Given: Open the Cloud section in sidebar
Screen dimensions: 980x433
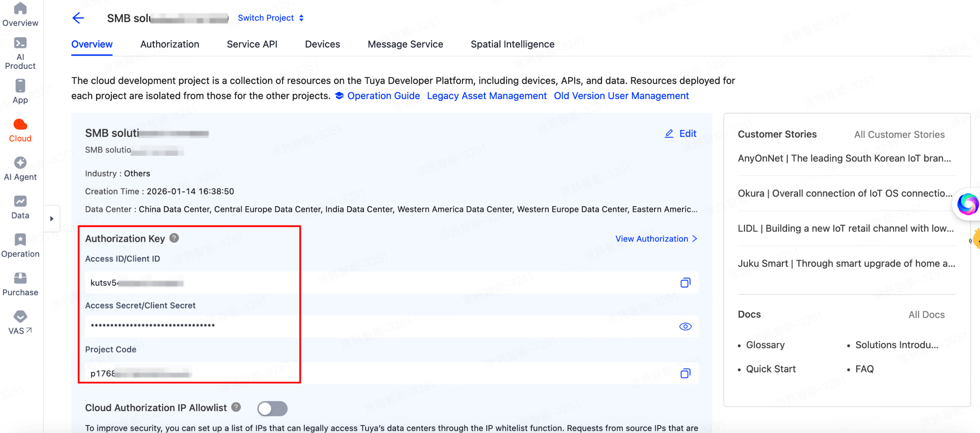Looking at the screenshot, I should coord(20,130).
